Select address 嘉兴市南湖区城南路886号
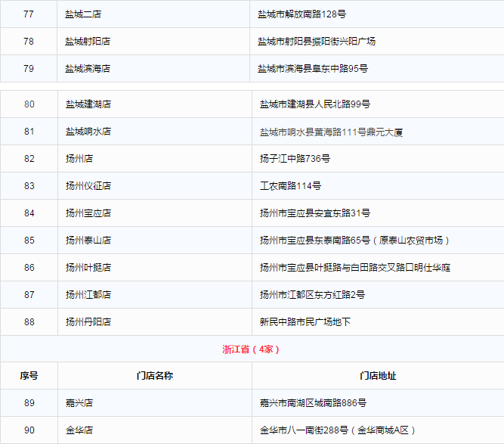 [313, 403]
